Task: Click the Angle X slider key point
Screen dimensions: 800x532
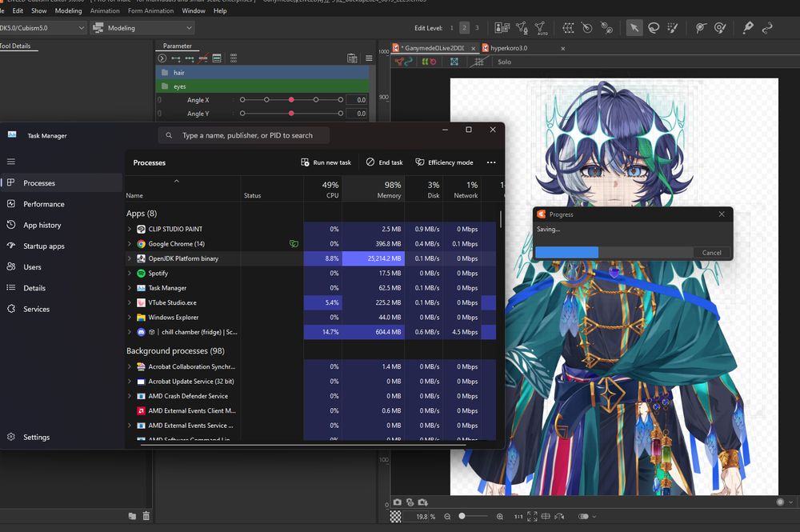Action: (291, 100)
